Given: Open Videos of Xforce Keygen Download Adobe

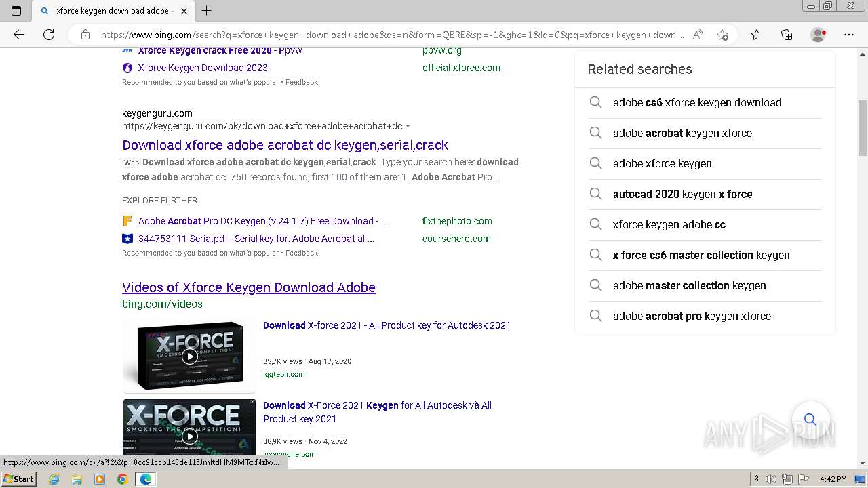Looking at the screenshot, I should tap(249, 287).
